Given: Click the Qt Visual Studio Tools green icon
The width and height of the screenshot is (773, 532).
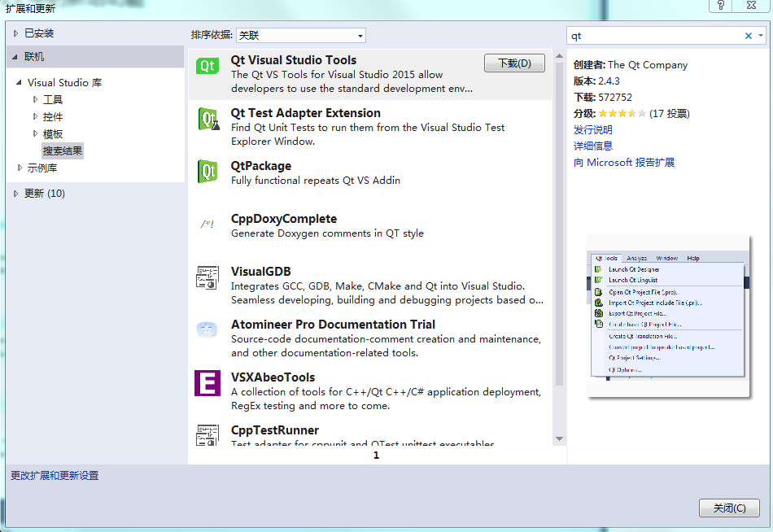Looking at the screenshot, I should 207,66.
